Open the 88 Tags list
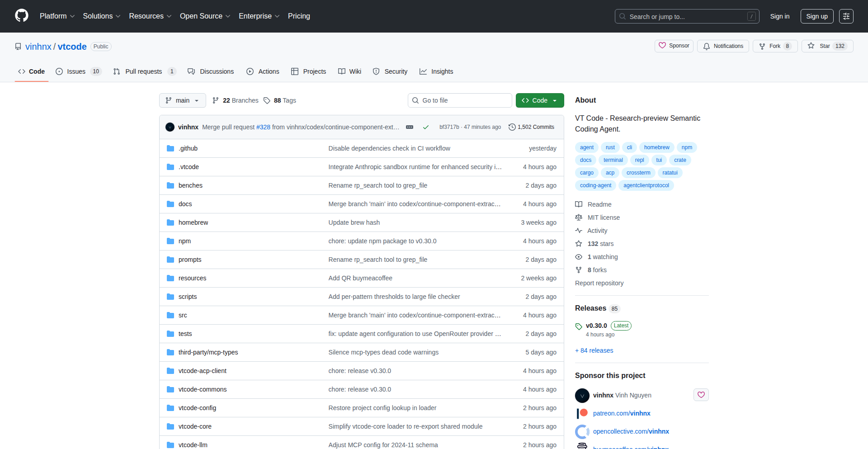The image size is (868, 449). pyautogui.click(x=280, y=100)
